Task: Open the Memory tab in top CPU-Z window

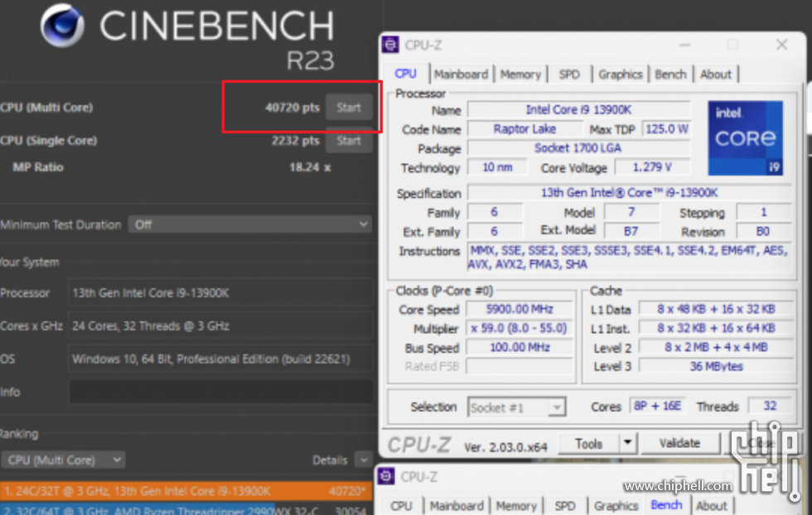Action: click(x=520, y=74)
